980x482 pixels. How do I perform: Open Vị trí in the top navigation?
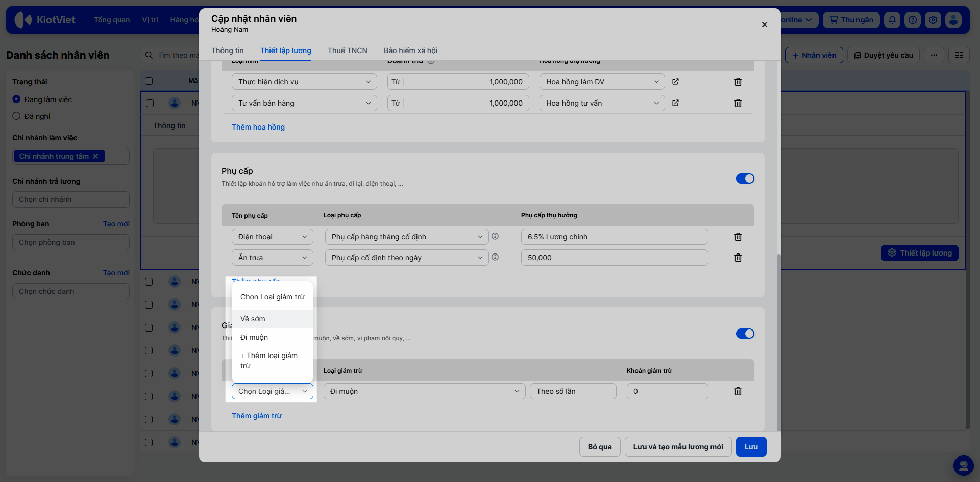click(x=150, y=20)
